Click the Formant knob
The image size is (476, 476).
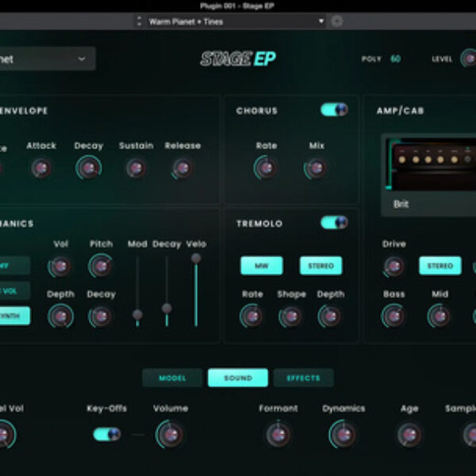278,435
